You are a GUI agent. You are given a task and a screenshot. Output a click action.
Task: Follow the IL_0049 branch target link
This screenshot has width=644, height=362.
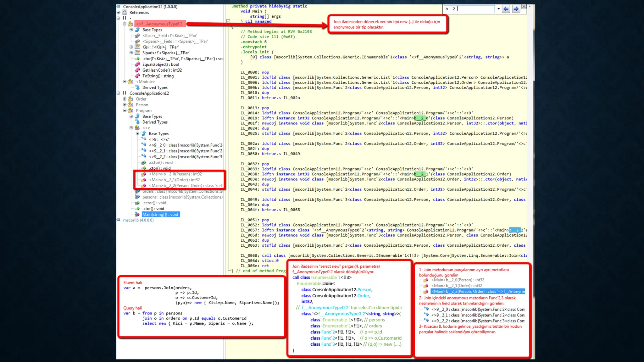click(x=291, y=154)
